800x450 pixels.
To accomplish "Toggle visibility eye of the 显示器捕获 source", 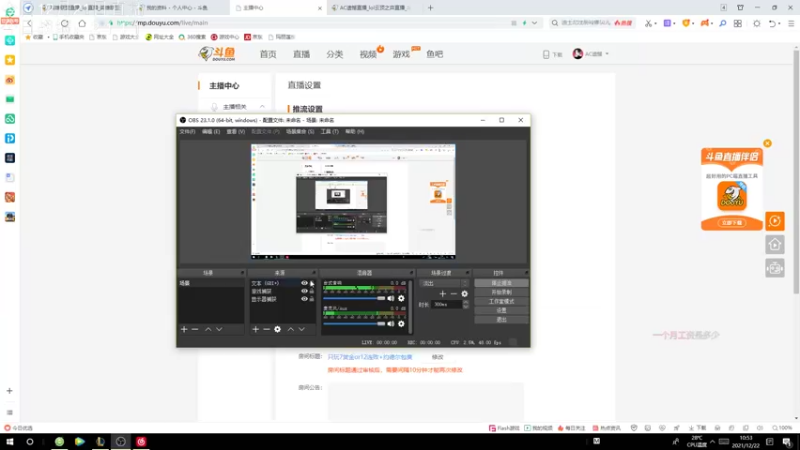I will coord(304,299).
